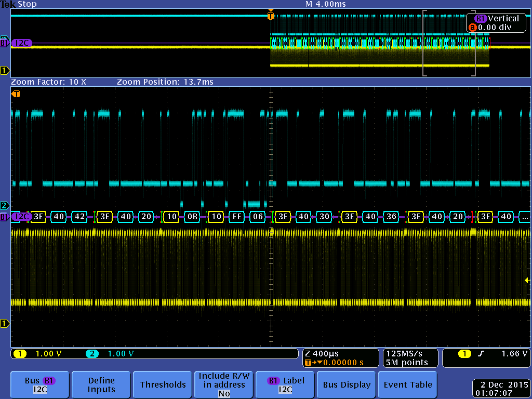Click the B1 bus marker in the overview
Viewport: 532px width, 399px height.
click(x=4, y=43)
